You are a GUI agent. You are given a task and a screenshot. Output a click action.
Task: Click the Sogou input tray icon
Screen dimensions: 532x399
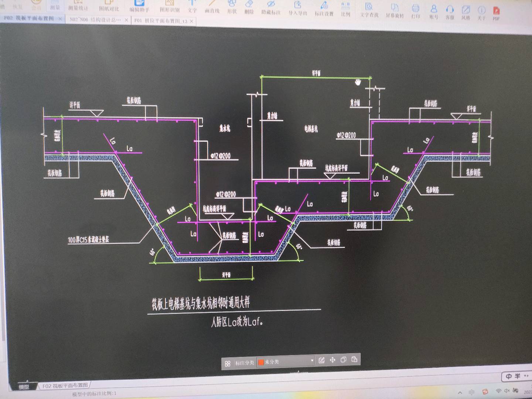click(x=485, y=392)
